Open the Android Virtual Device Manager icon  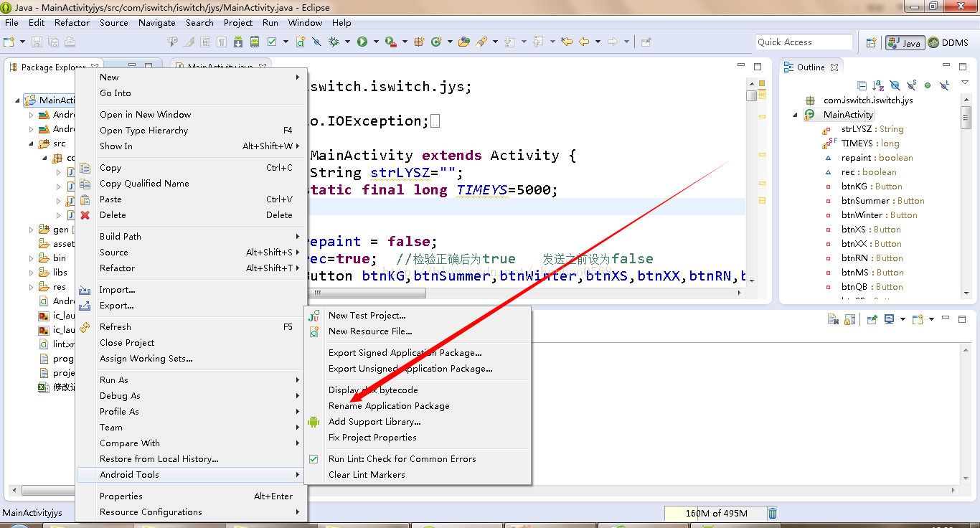[x=255, y=42]
